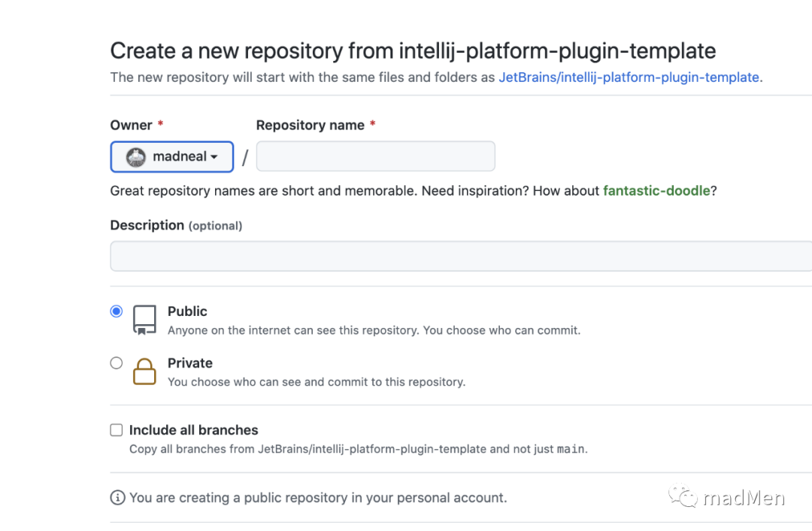812x531 pixels.
Task: Use the suggested name fantastic-doodle
Action: tap(656, 190)
